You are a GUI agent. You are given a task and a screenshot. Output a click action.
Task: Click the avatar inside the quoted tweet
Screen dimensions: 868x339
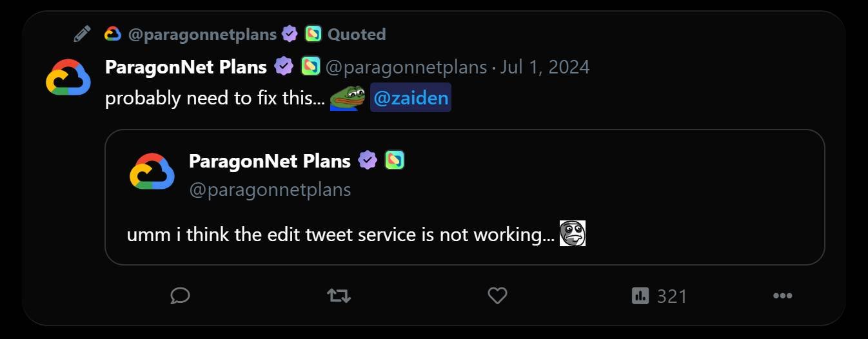click(152, 171)
